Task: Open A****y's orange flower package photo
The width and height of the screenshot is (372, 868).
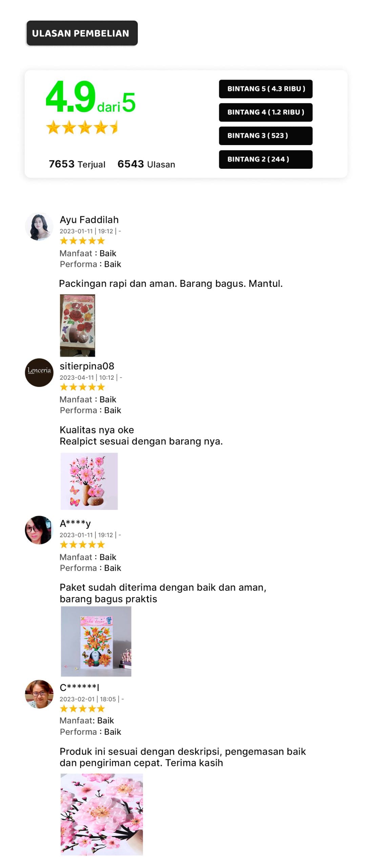Action: pos(96,641)
